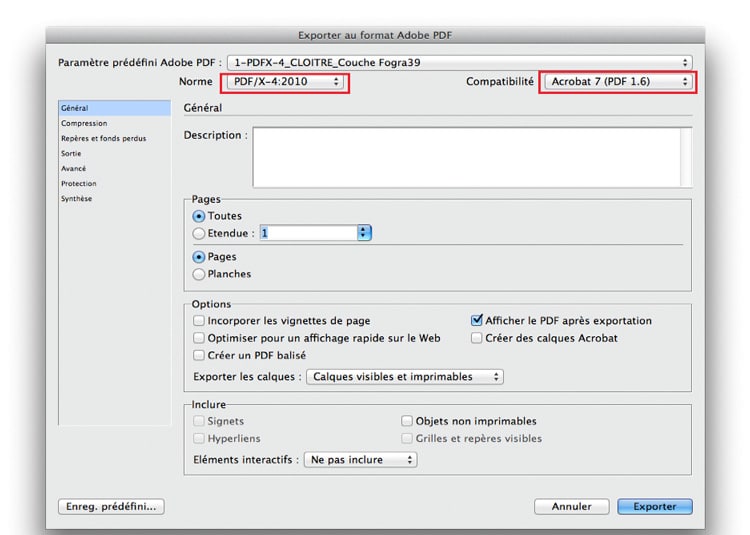The image size is (750, 535).
Task: Select the Général category in sidebar
Action: tap(114, 108)
